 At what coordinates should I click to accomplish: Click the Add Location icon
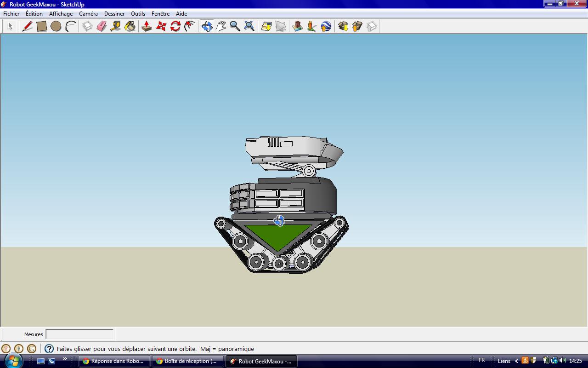266,26
